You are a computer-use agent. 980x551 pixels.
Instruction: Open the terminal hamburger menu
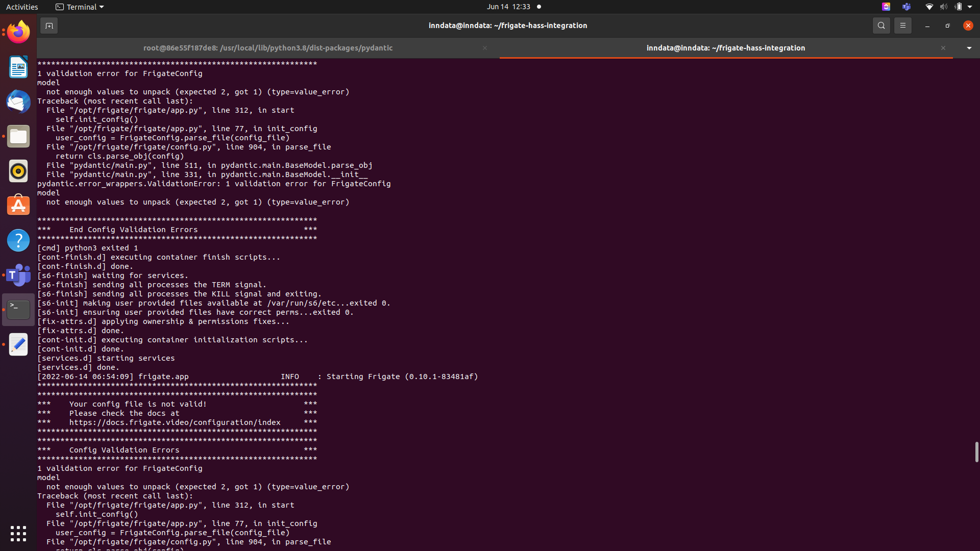[x=902, y=25]
